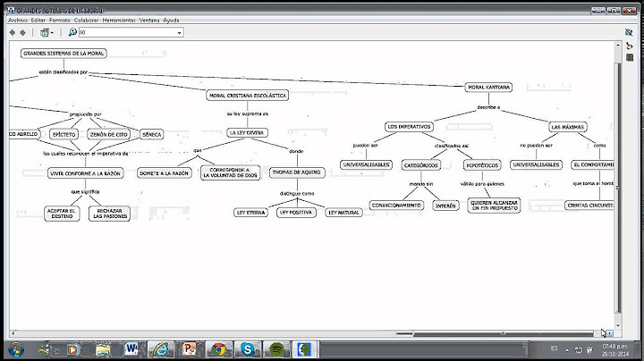The image size is (644, 361).
Task: Open the Formato menu
Action: coord(60,20)
